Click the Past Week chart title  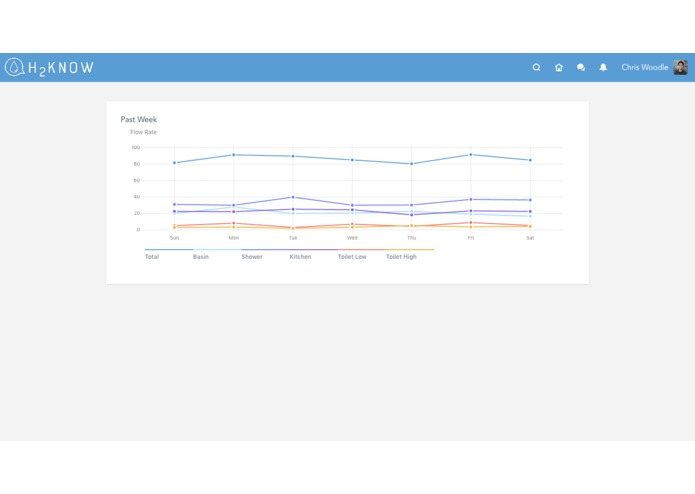[x=139, y=119]
